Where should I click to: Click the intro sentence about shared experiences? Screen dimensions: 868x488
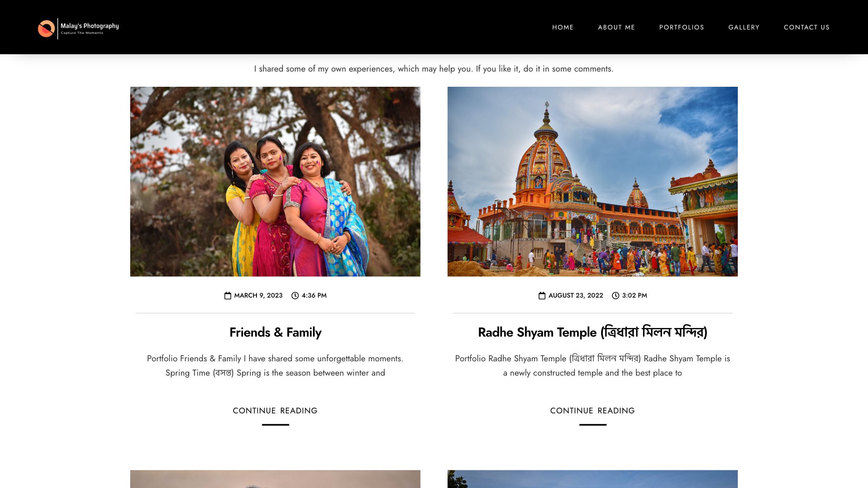[x=434, y=69]
